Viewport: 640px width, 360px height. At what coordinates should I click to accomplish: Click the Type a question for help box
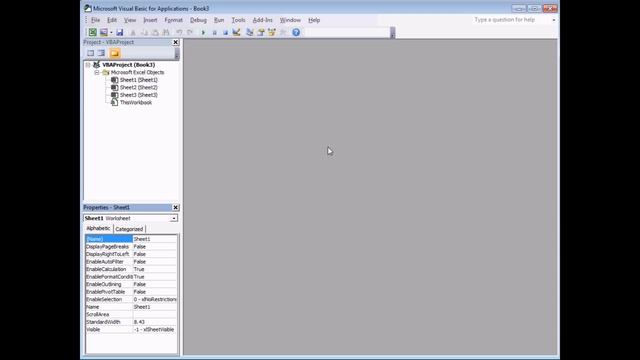coord(511,20)
